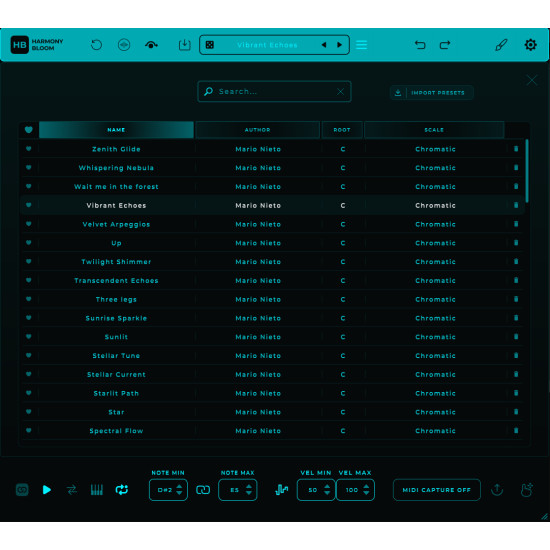Click the Vibrant Echoes preset name display
The width and height of the screenshot is (550, 550).
(x=267, y=45)
